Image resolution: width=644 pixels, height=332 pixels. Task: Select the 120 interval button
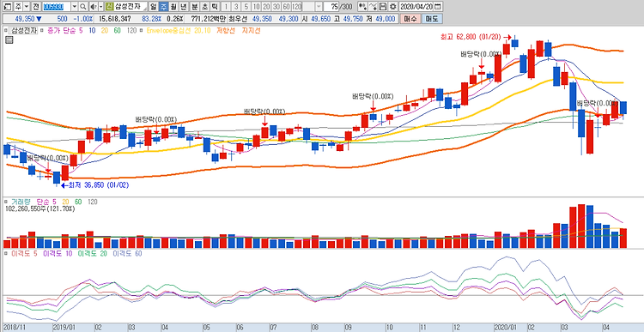click(296, 7)
